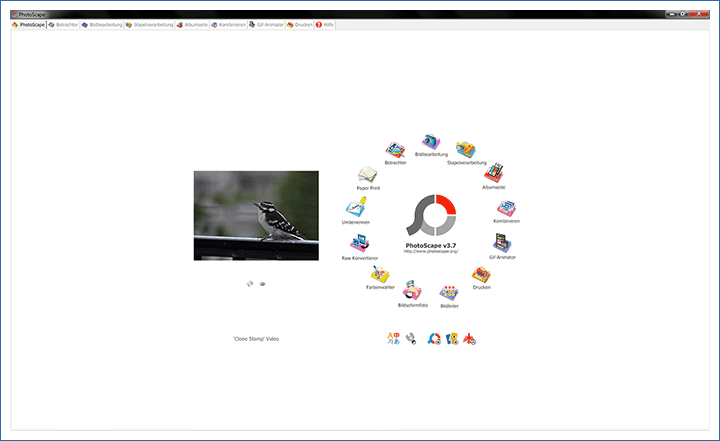Go to the Stapelverarbeitung tab
This screenshot has height=441, width=720.
[x=149, y=25]
